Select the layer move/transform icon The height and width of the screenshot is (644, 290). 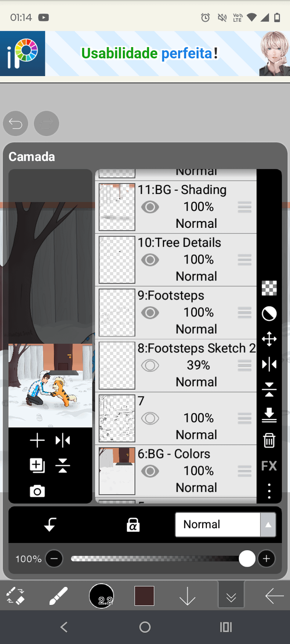[269, 339]
